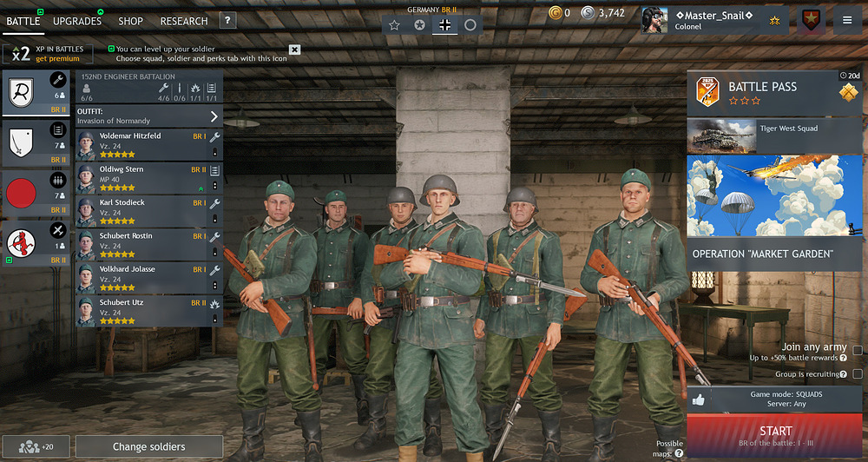Start the battle with the START button
The width and height of the screenshot is (868, 462).
(774, 437)
